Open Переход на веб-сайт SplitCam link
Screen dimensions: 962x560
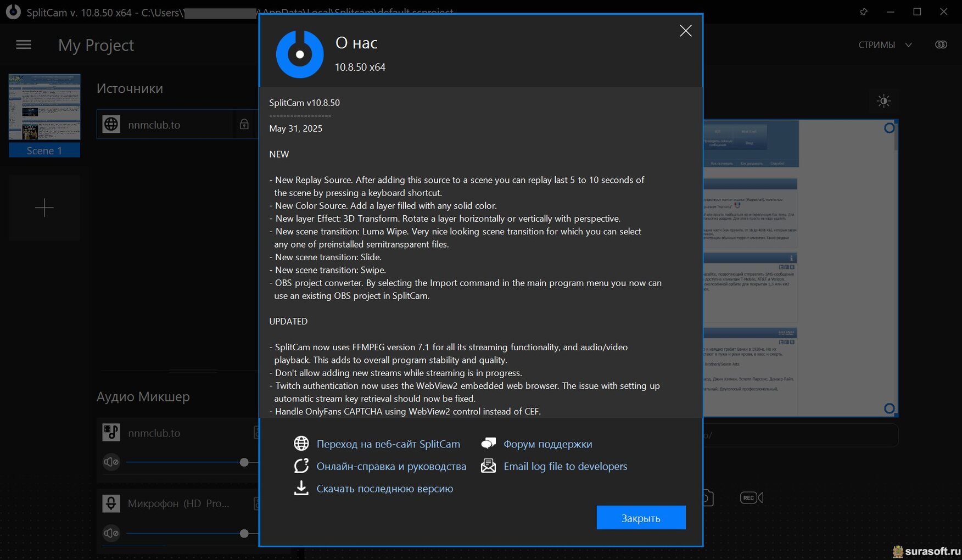click(x=388, y=444)
